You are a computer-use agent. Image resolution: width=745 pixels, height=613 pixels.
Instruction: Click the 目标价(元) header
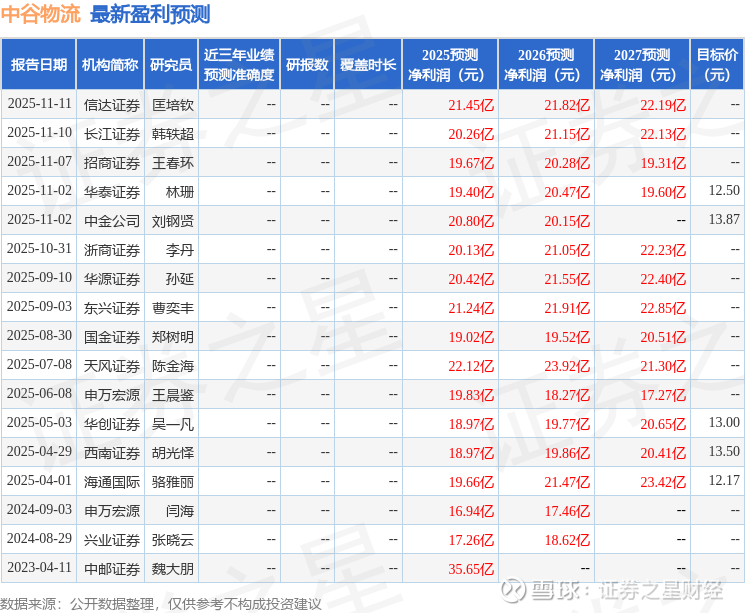tap(717, 65)
